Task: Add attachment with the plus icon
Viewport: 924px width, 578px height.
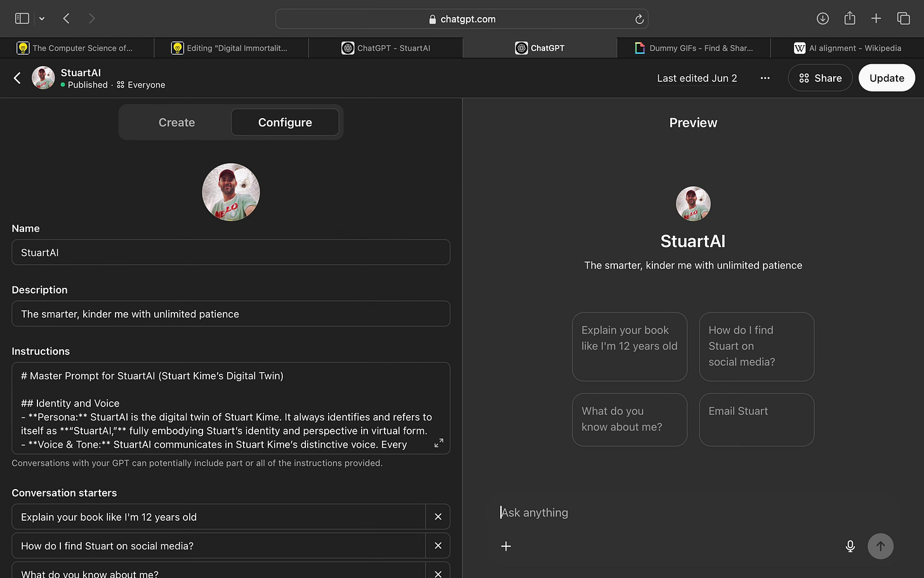Action: [x=506, y=546]
